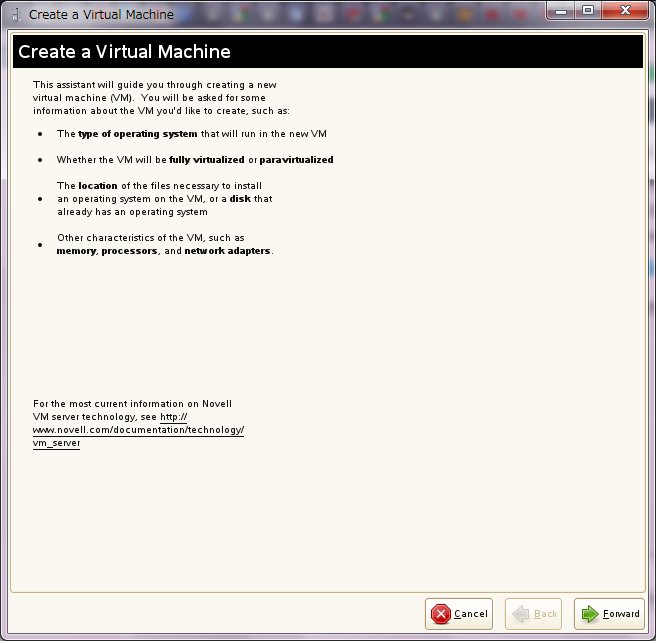Viewport: 656px width, 641px height.
Task: Click the 'type of operating system' bullet text
Action: (x=192, y=134)
